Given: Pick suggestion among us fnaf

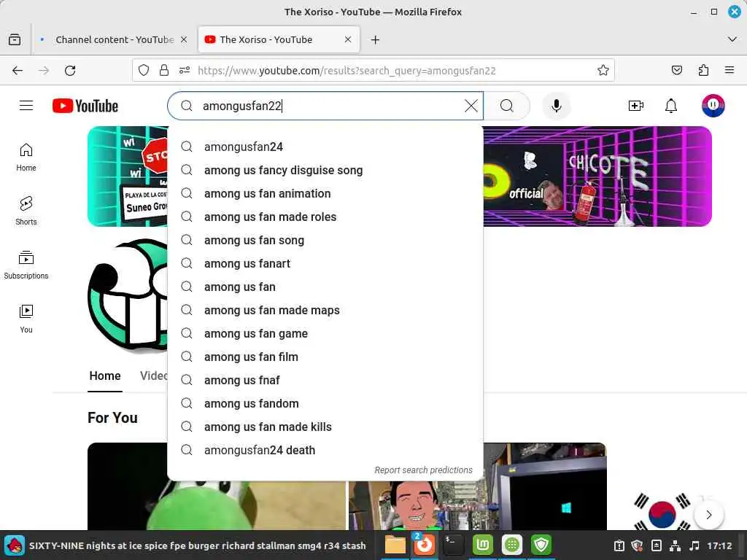Looking at the screenshot, I should (x=325, y=380).
